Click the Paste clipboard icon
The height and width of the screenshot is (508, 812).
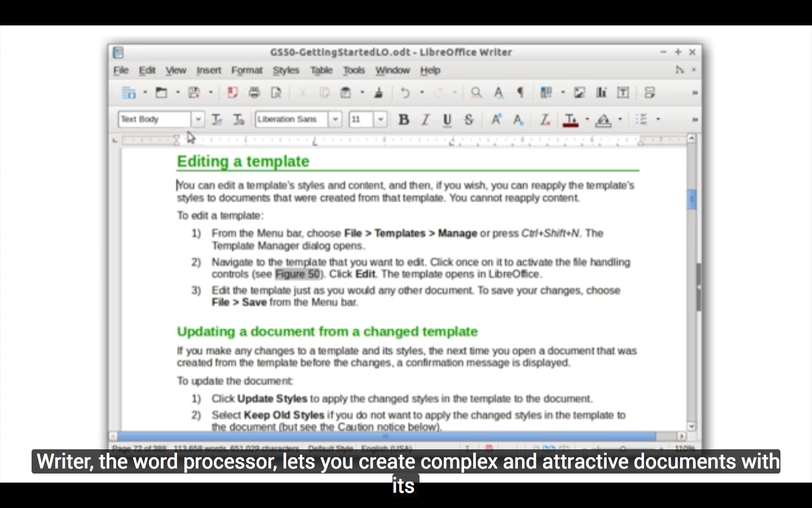[x=346, y=93]
